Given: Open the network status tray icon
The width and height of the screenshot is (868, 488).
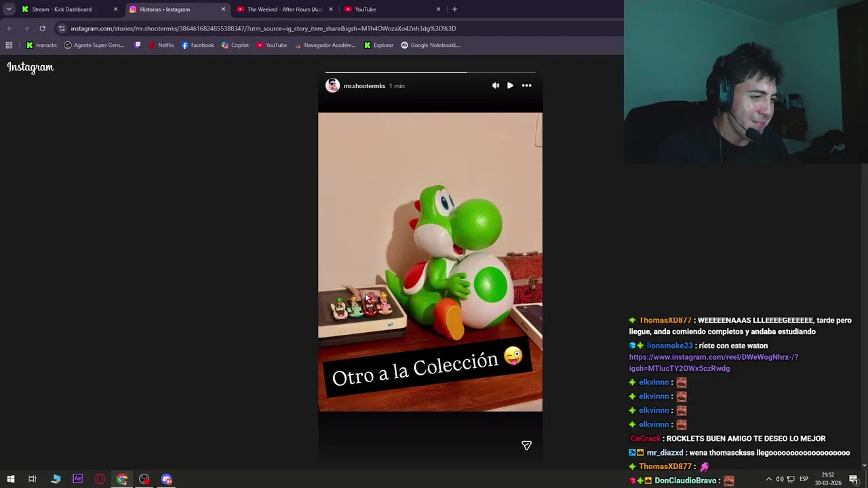Looking at the screenshot, I should click(791, 479).
